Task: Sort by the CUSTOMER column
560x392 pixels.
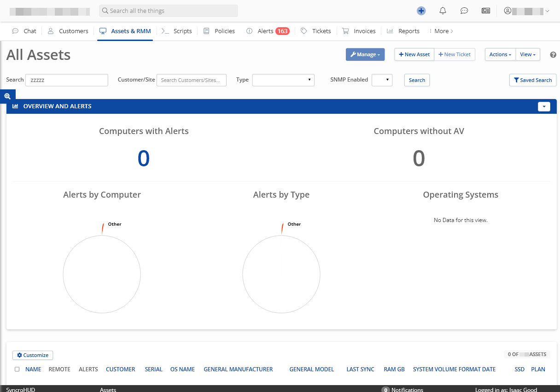Action: click(121, 369)
